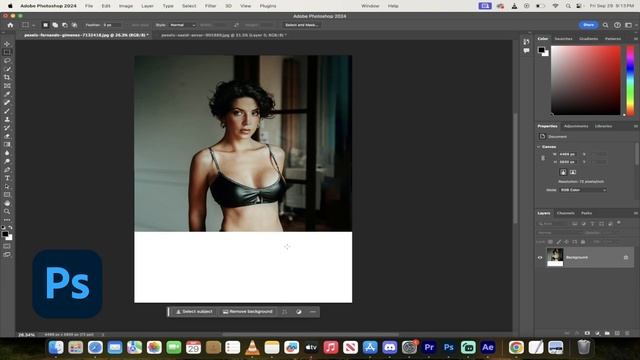
Task: Open the Layers panel options menu
Action: tap(636, 213)
